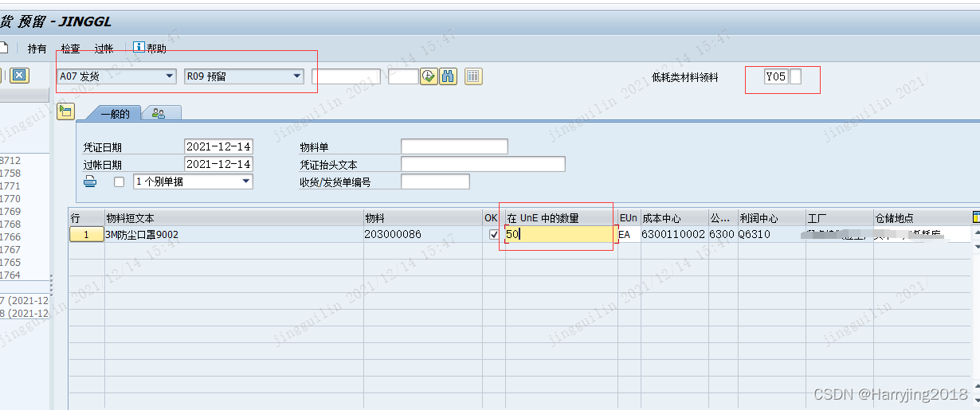Click the 工厂 column header

point(839,218)
